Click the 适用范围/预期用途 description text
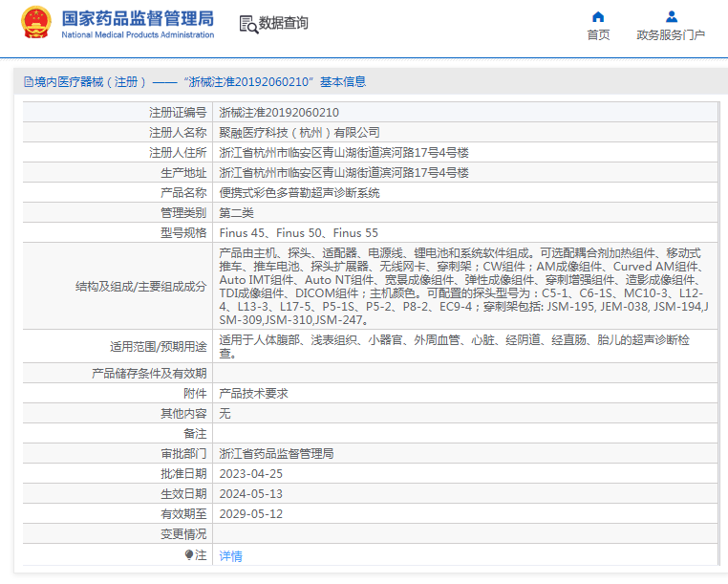 point(454,347)
